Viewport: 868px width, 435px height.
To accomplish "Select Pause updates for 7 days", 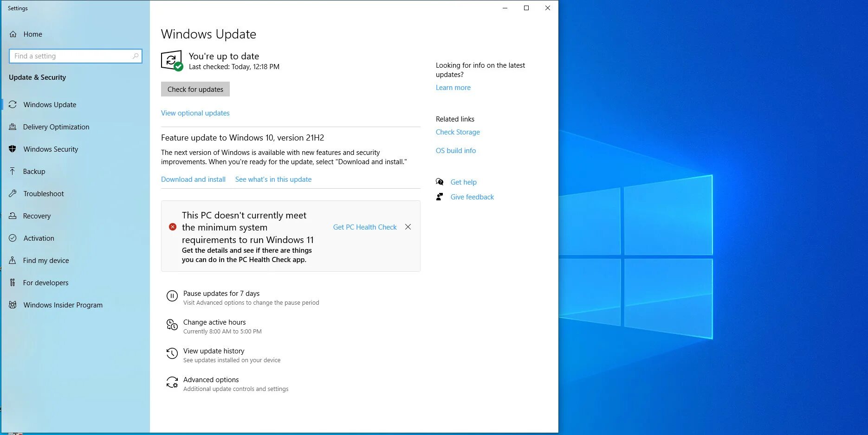I will coord(221,294).
